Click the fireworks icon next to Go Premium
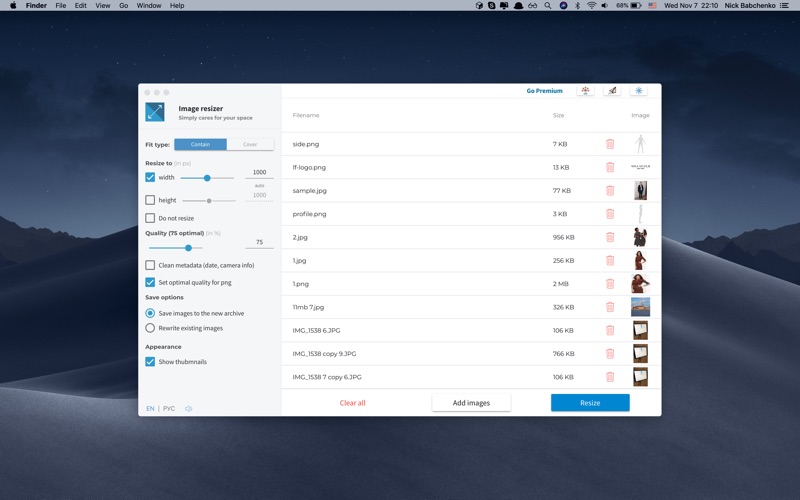The height and width of the screenshot is (500, 800). [585, 90]
